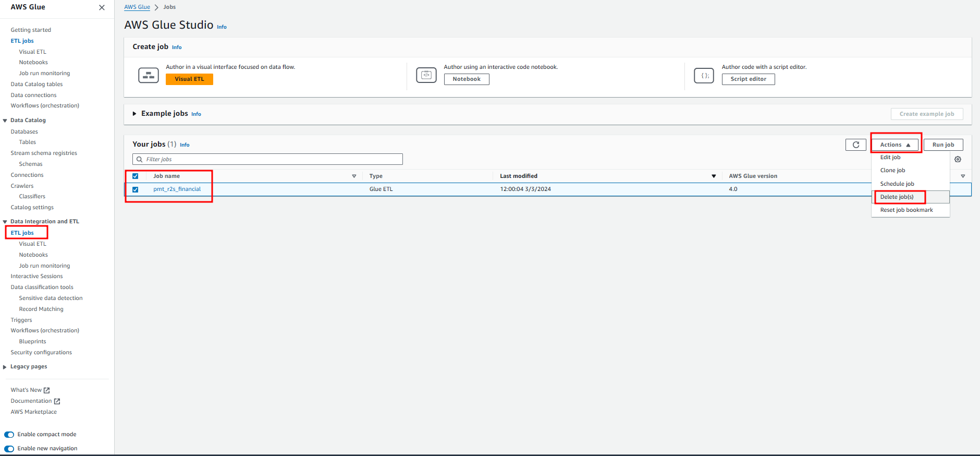Open Blueprints in sidebar
Viewport: 980px width, 456px height.
[32, 342]
